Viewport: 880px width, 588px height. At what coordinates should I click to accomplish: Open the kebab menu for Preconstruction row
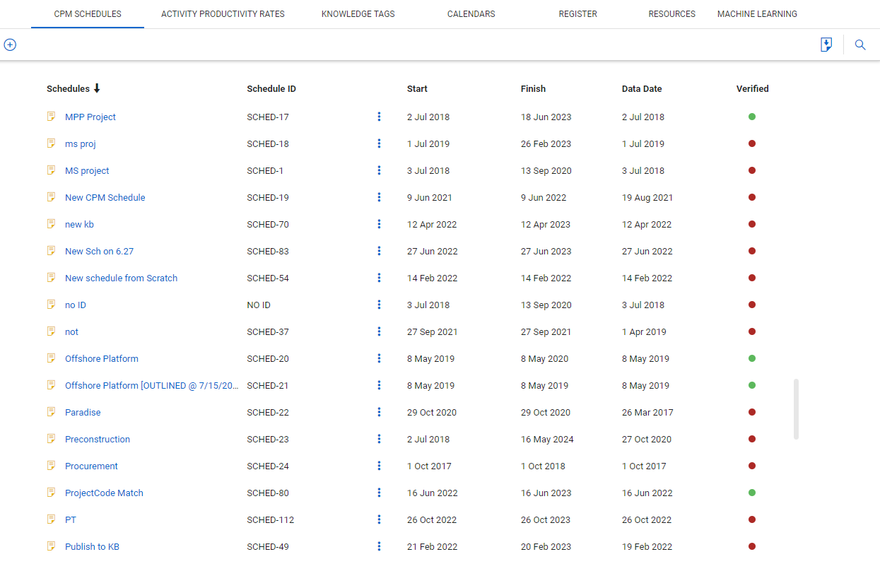point(379,439)
